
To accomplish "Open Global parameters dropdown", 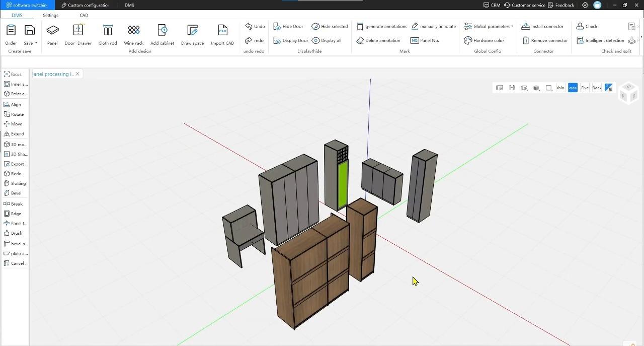I will tap(489, 26).
